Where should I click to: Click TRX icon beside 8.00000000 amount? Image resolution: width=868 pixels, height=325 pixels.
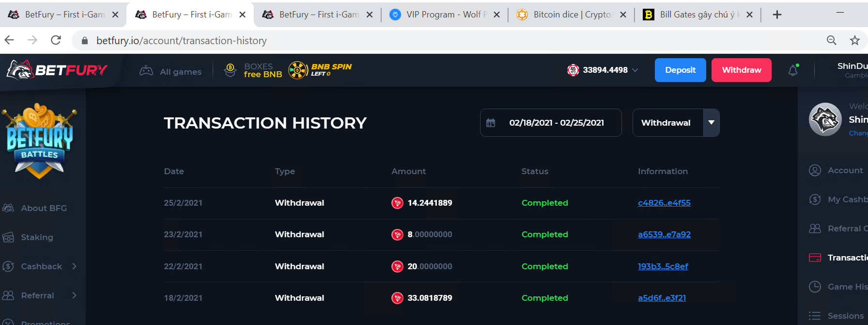tap(397, 235)
